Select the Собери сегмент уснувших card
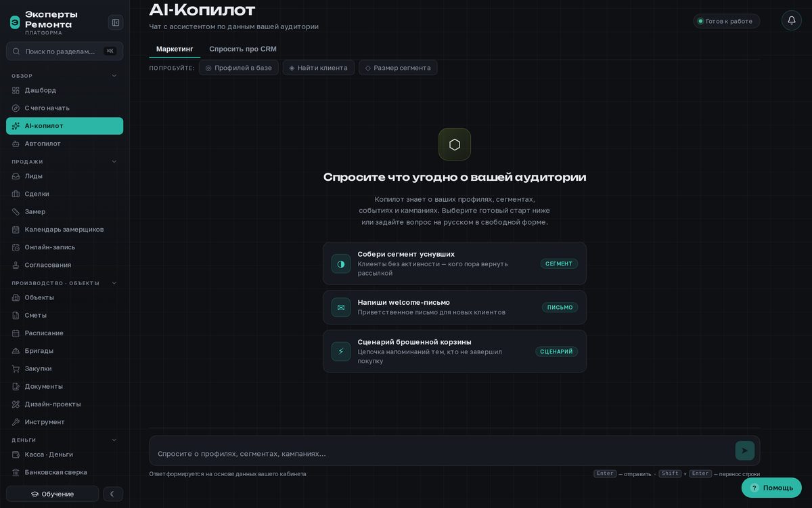812x508 pixels. [x=455, y=263]
